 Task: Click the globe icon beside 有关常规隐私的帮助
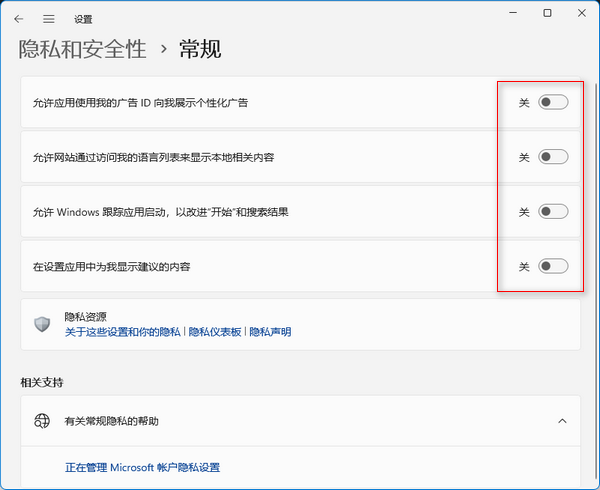[42, 421]
